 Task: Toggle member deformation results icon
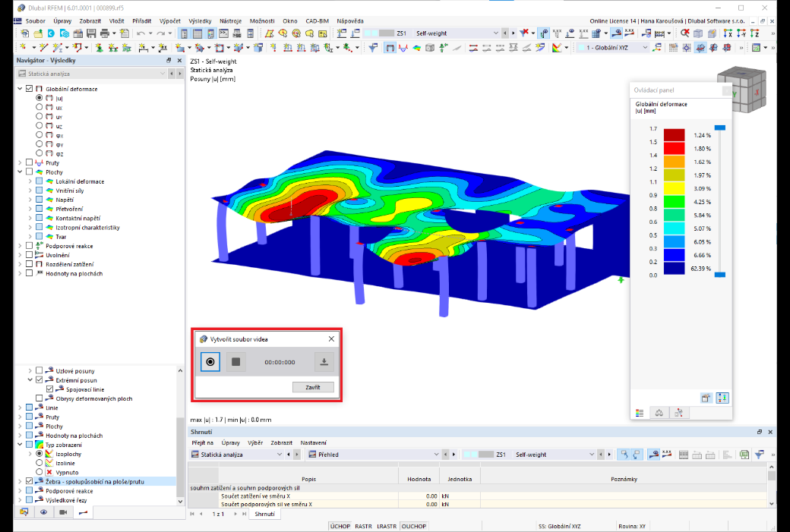(390, 47)
